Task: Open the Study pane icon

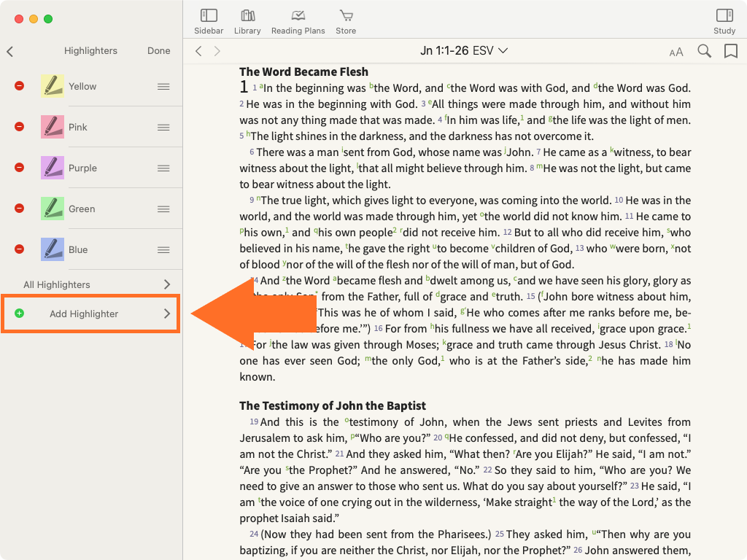Action: 724,16
